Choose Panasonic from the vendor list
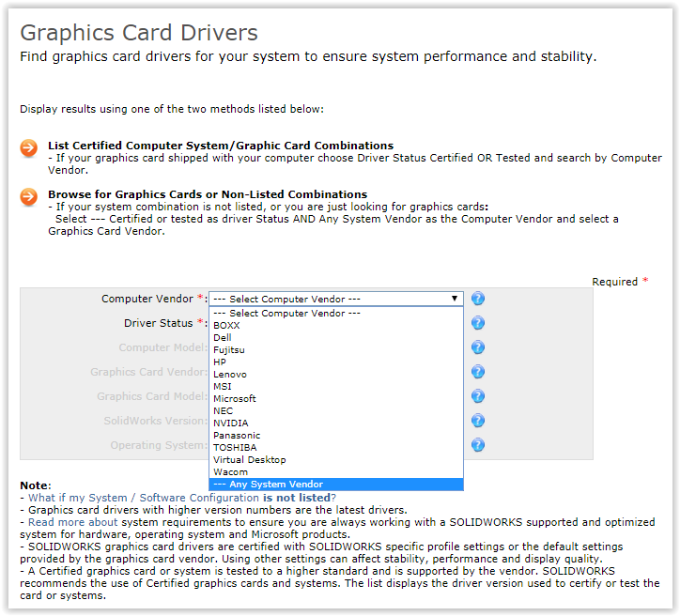This screenshot has height=616, width=680. (x=336, y=435)
